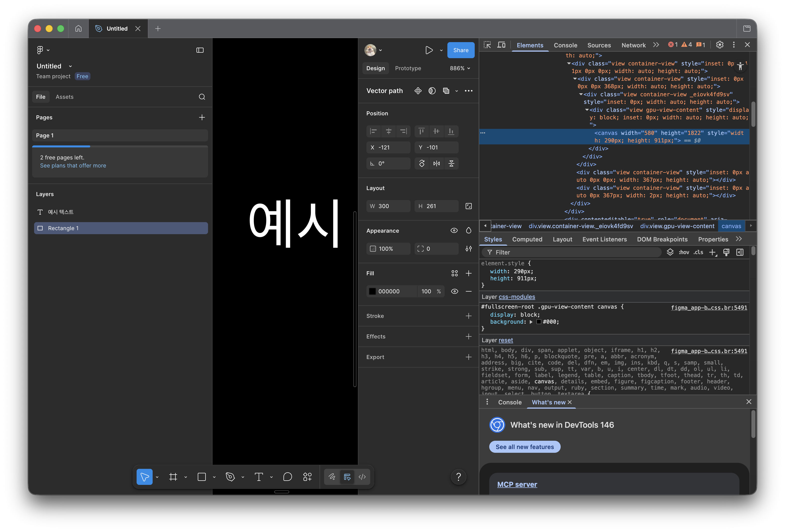Open the present options chevron
Image resolution: width=785 pixels, height=532 pixels.
[441, 50]
